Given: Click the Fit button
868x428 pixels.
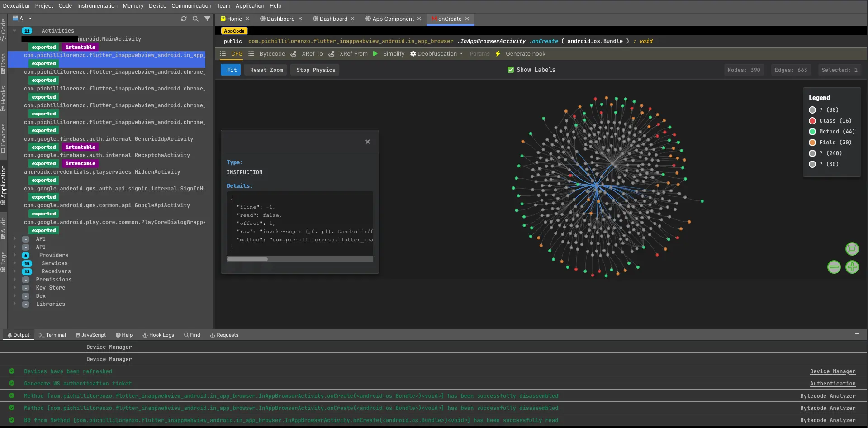Looking at the screenshot, I should pos(232,70).
